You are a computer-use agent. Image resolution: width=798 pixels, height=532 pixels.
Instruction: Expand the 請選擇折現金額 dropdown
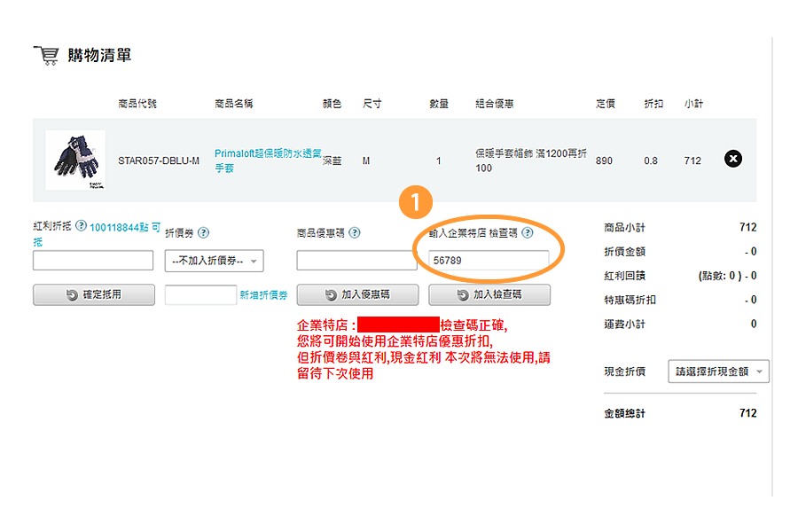pos(718,372)
